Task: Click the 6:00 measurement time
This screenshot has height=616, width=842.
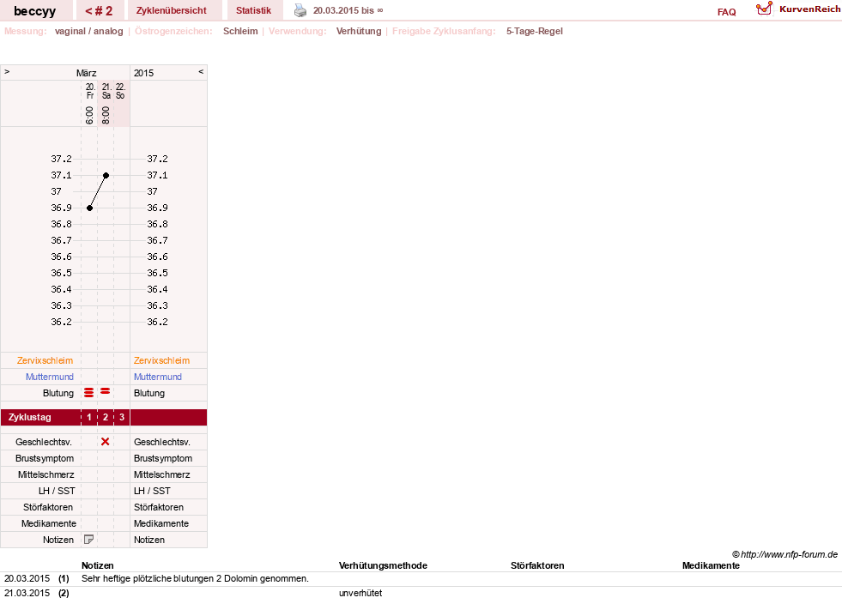Action: point(89,115)
